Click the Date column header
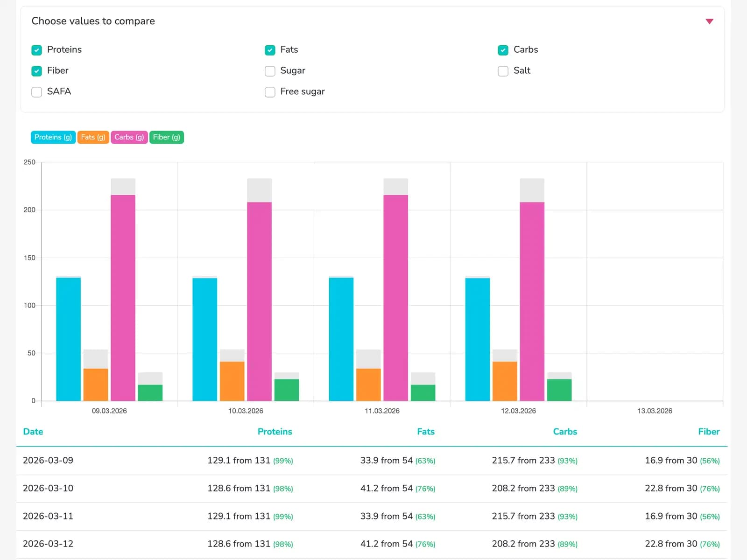The height and width of the screenshot is (560, 747). 33,432
